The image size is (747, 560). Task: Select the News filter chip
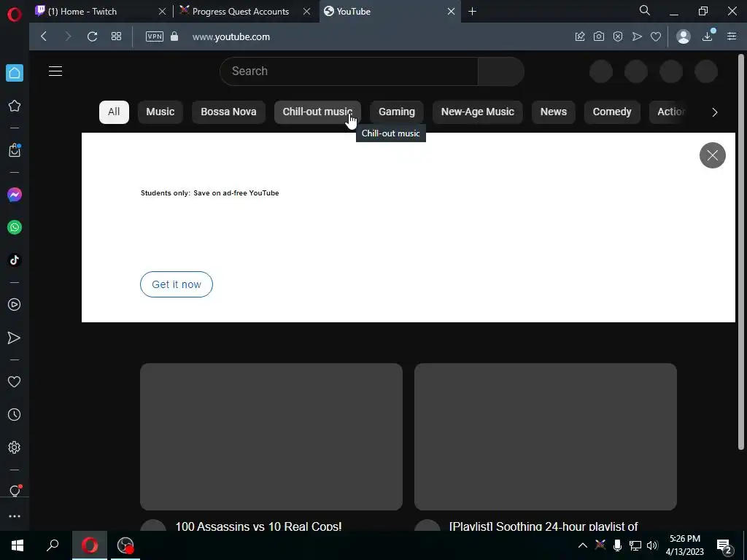[x=553, y=112]
